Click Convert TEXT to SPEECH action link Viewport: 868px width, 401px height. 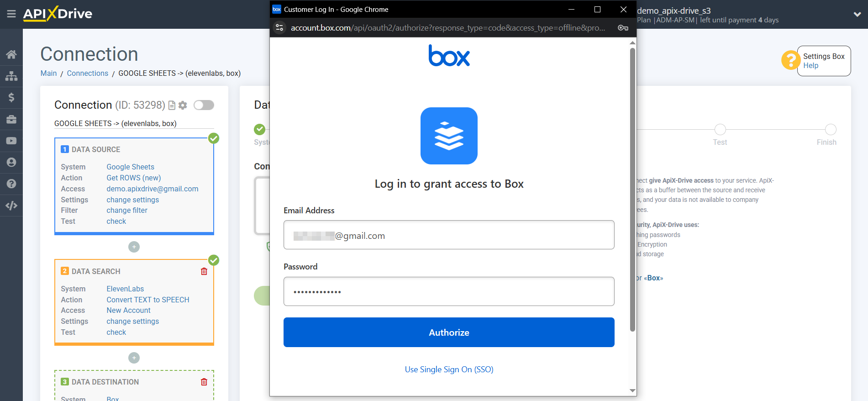coord(147,300)
